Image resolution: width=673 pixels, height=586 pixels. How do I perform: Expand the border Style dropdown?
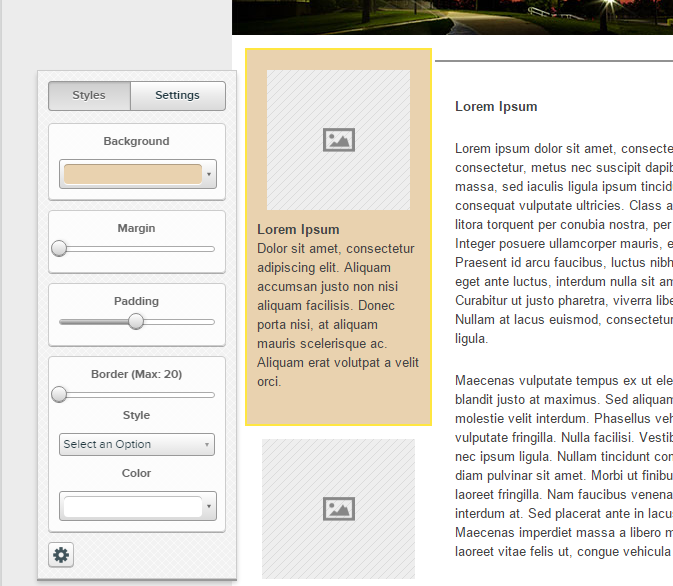tap(137, 444)
